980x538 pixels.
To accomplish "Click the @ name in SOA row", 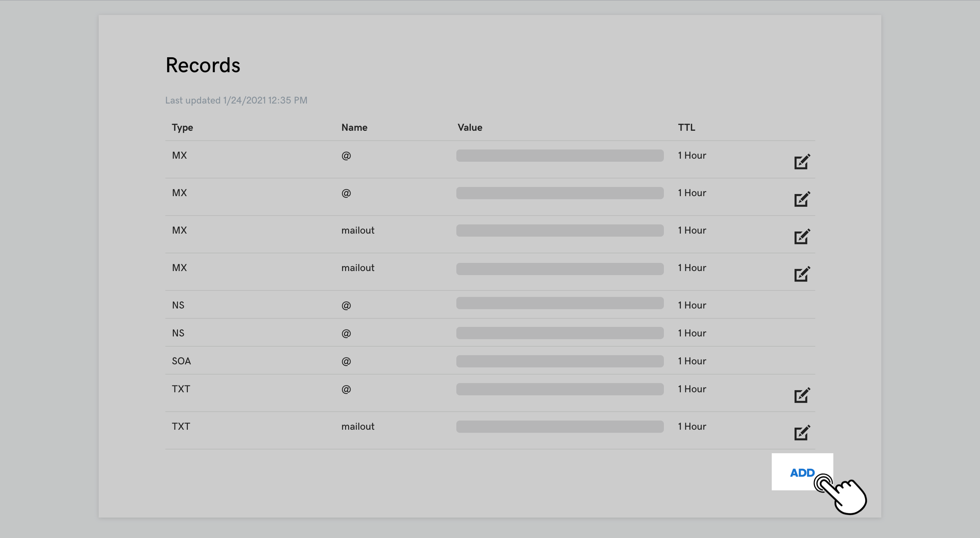I will [x=346, y=361].
